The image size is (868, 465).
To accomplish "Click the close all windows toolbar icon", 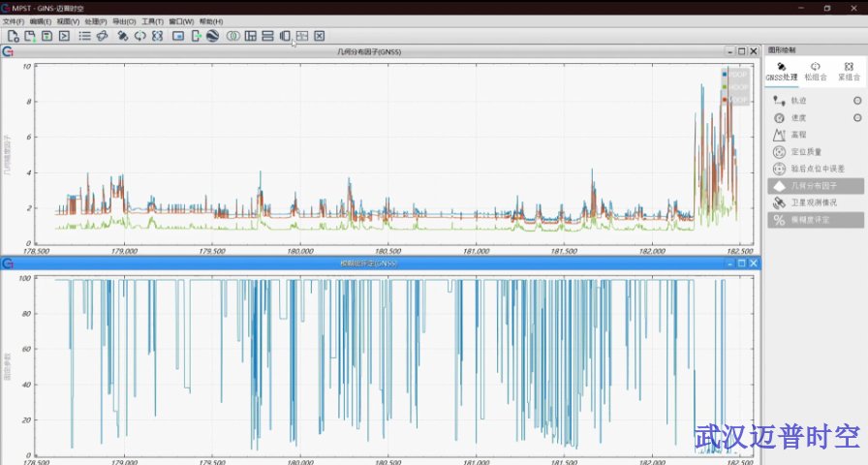I will tap(319, 36).
